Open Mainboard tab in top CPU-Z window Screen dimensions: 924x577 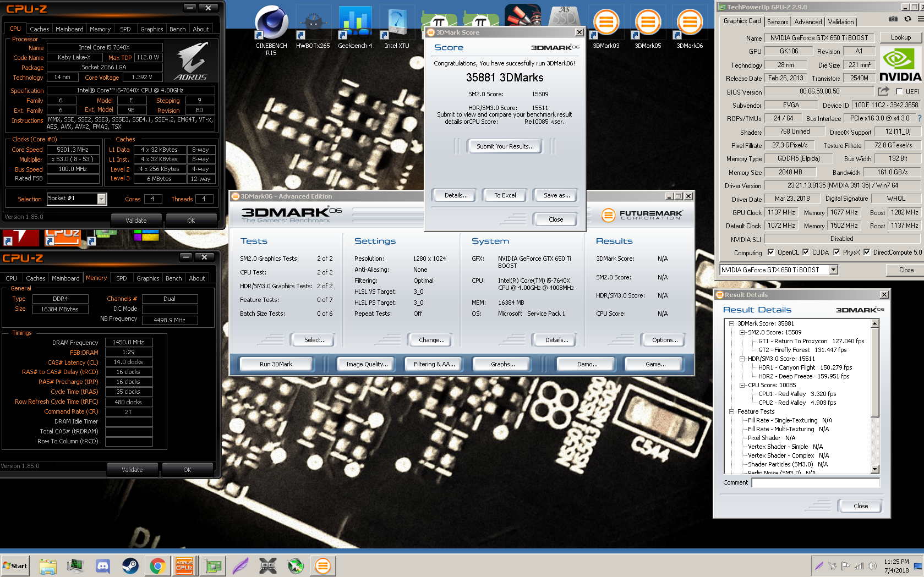[69, 29]
